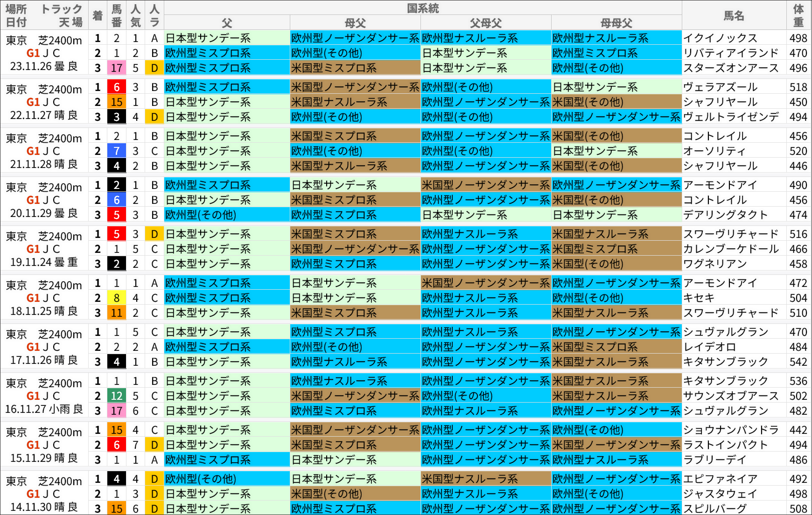Select yellow horse number 8 in キセキ row

click(117, 298)
